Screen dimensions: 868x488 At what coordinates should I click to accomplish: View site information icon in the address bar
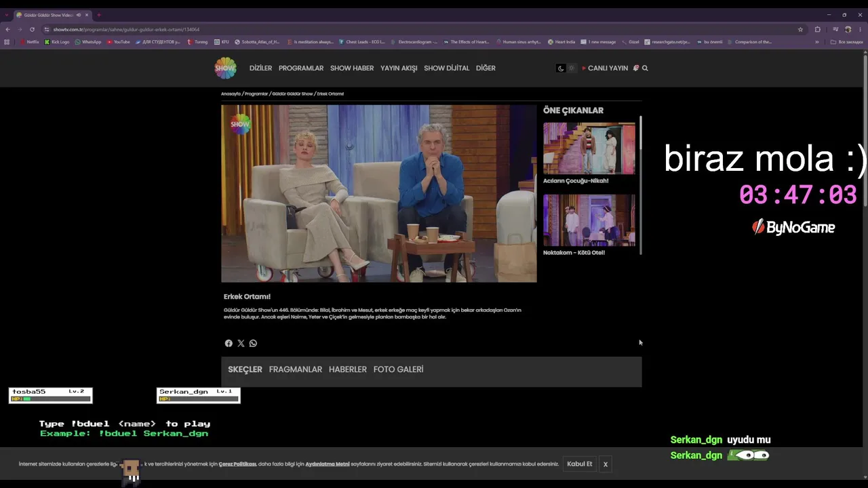47,29
